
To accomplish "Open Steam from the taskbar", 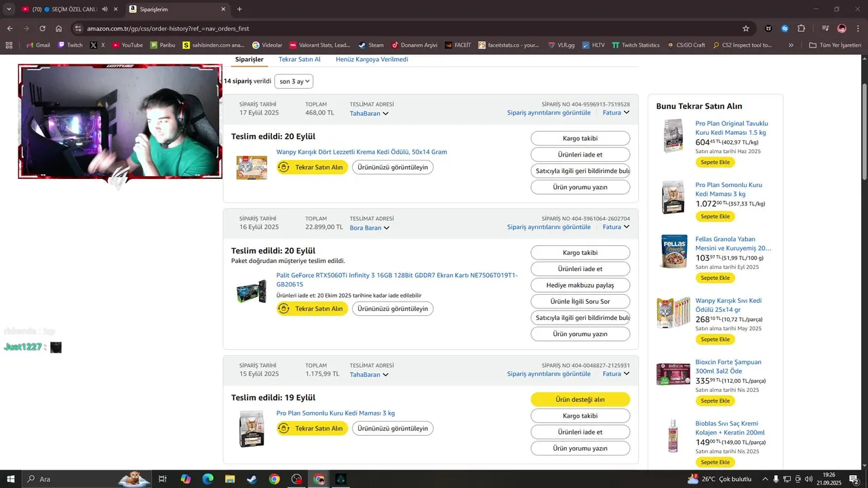I will (x=252, y=479).
